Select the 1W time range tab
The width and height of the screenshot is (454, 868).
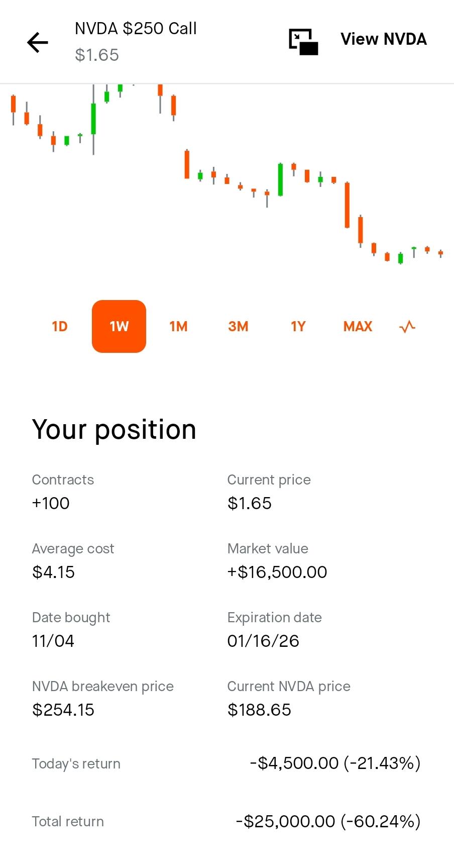[x=119, y=327]
